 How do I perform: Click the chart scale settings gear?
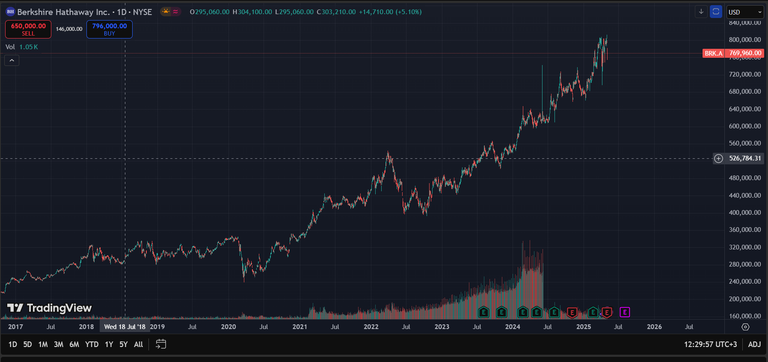(x=745, y=327)
